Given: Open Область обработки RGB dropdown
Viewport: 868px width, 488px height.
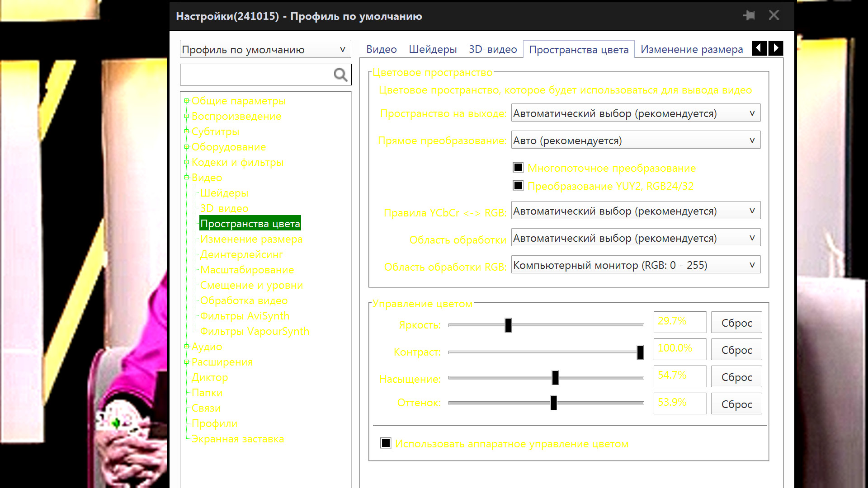Looking at the screenshot, I should (x=636, y=265).
